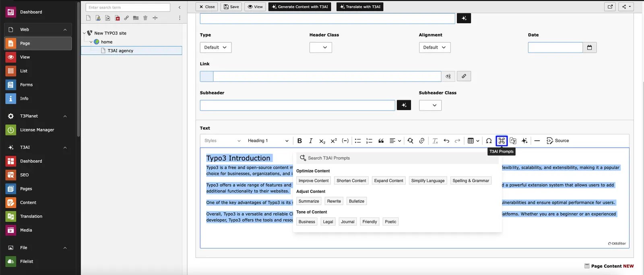Switch editor to Source mode
Viewport: 644px width, 275px height.
(x=557, y=141)
